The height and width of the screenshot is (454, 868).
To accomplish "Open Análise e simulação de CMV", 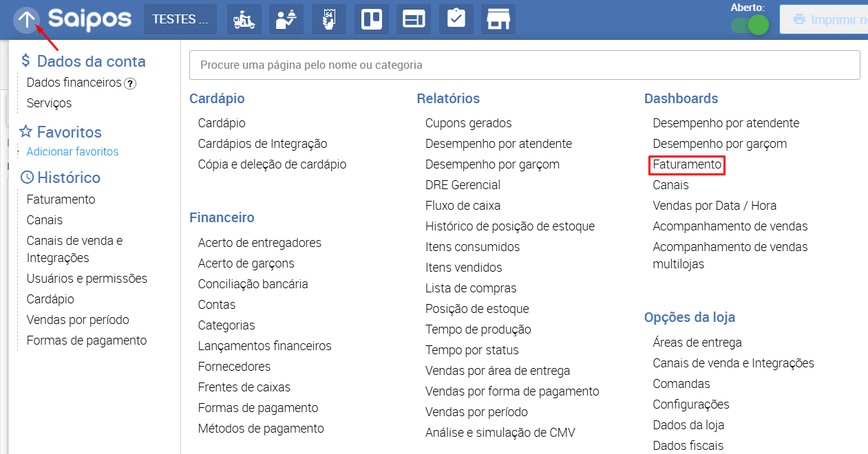I will click(x=500, y=433).
